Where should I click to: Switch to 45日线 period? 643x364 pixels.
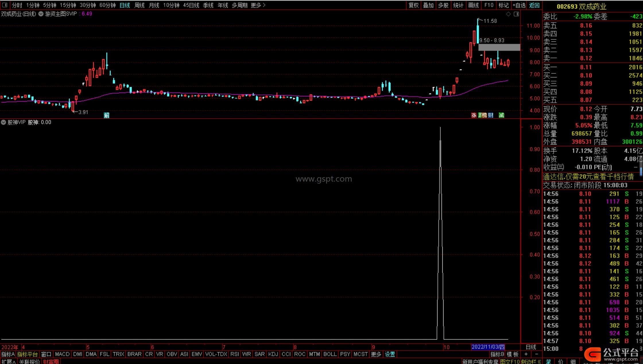[191, 5]
